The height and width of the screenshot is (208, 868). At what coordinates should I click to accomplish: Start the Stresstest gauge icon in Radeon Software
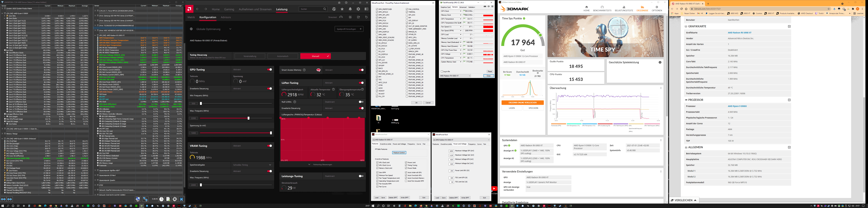(341, 17)
